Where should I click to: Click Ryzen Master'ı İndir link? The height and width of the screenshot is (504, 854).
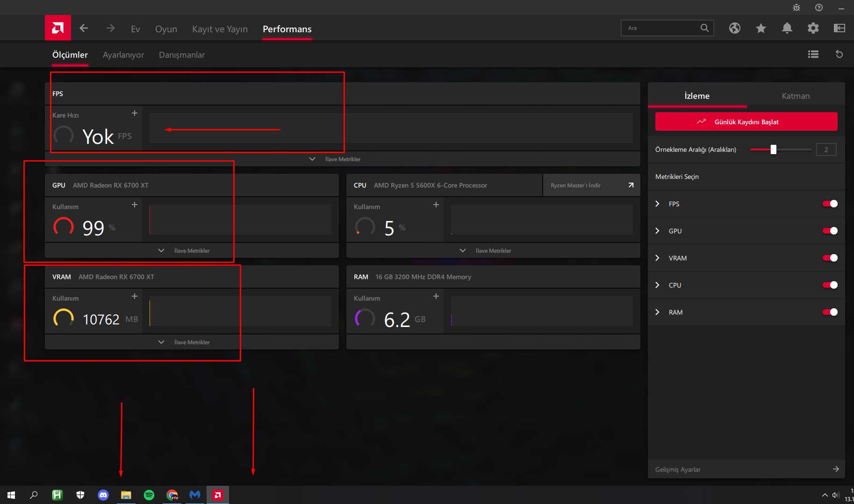pyautogui.click(x=591, y=185)
